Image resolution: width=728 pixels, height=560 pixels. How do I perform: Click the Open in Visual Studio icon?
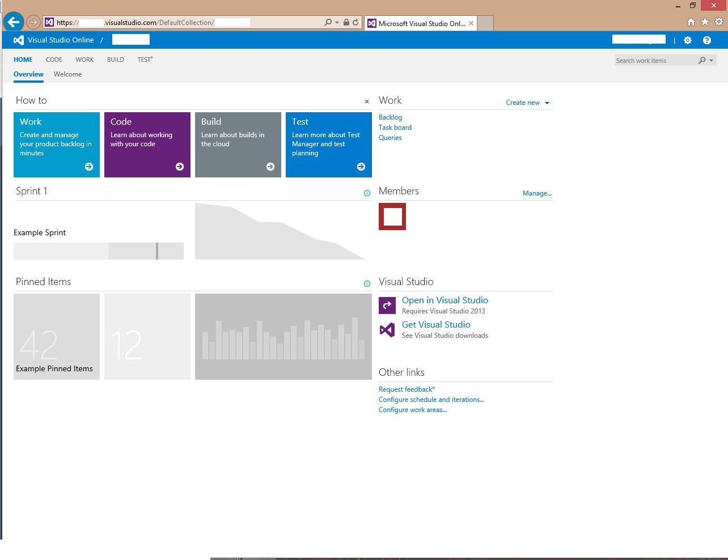pos(387,305)
